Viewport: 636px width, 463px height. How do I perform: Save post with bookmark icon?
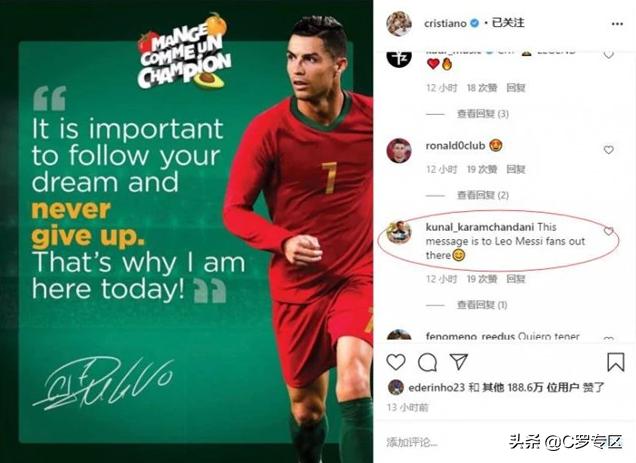click(x=615, y=362)
